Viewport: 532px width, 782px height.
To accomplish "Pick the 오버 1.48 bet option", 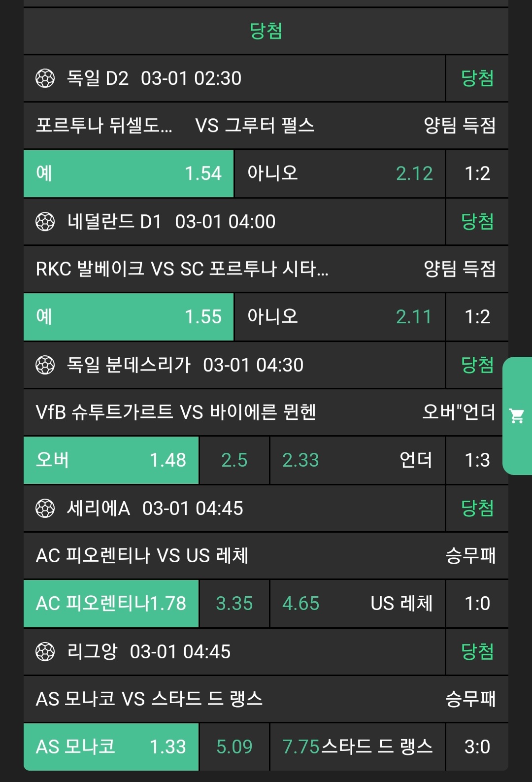I will pyautogui.click(x=111, y=460).
